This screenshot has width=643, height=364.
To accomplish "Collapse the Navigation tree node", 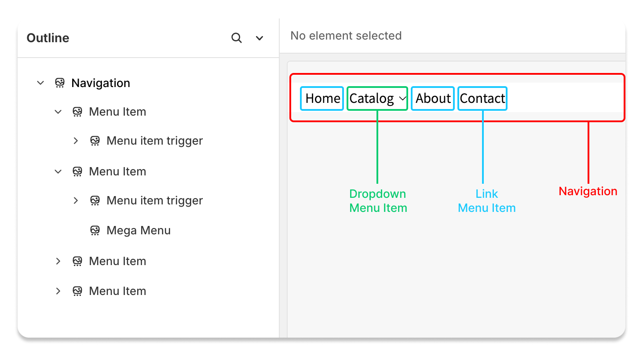I will (x=40, y=83).
